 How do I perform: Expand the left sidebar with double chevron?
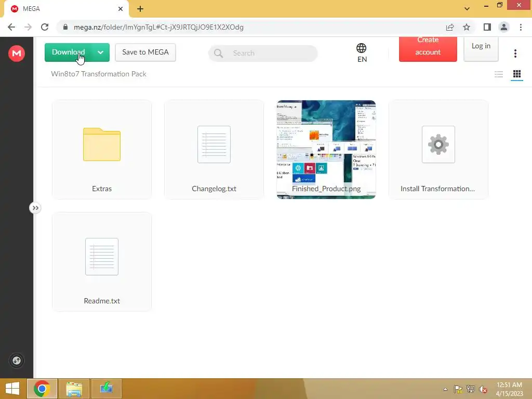pos(35,208)
